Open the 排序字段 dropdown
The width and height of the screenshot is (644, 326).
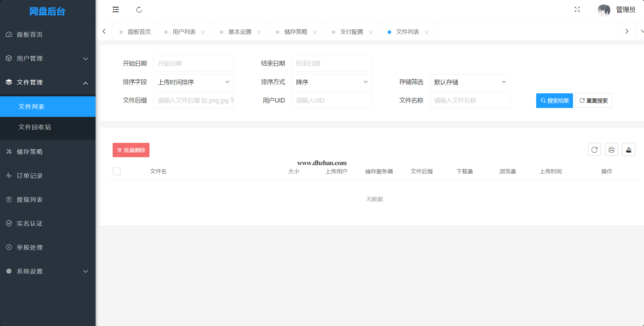coord(194,82)
